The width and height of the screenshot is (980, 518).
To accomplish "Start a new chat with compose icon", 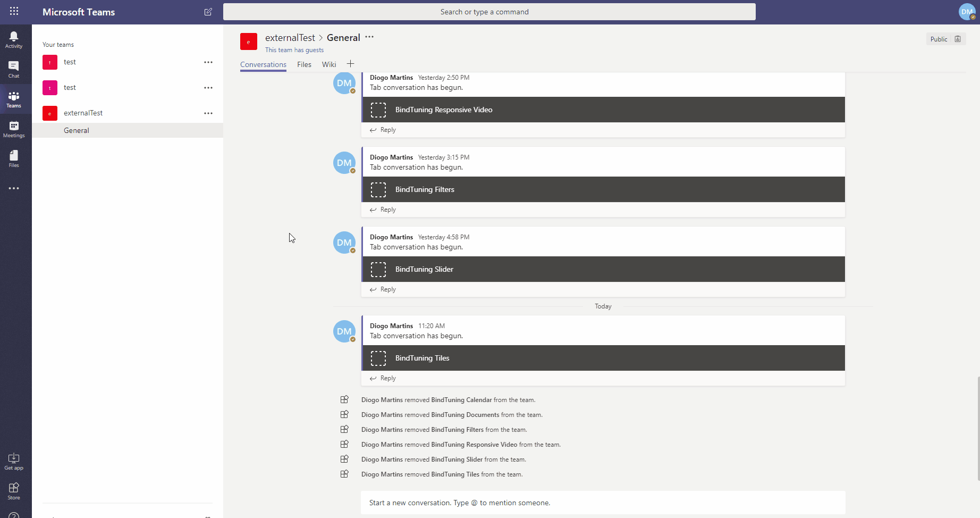I will coord(208,12).
